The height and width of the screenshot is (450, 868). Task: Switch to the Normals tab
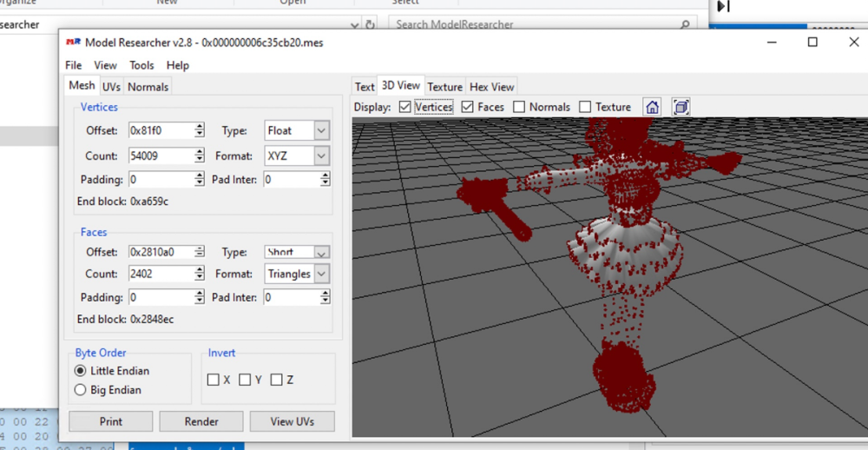(x=148, y=87)
